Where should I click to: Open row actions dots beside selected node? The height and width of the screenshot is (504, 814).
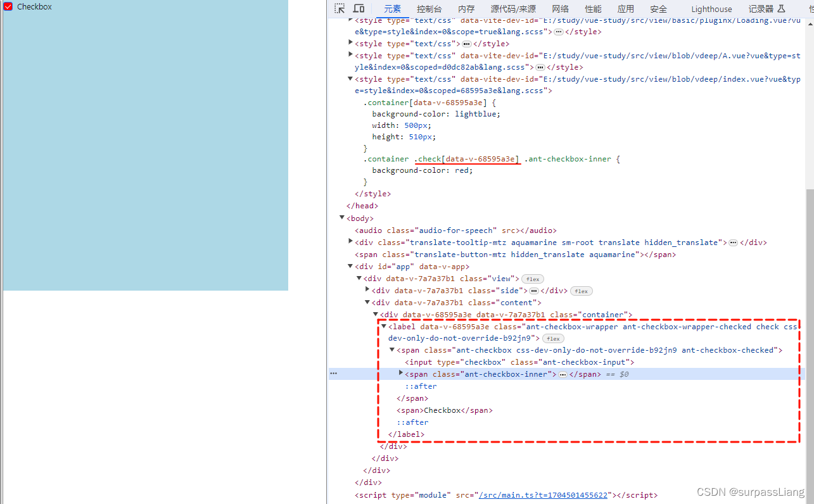point(334,374)
